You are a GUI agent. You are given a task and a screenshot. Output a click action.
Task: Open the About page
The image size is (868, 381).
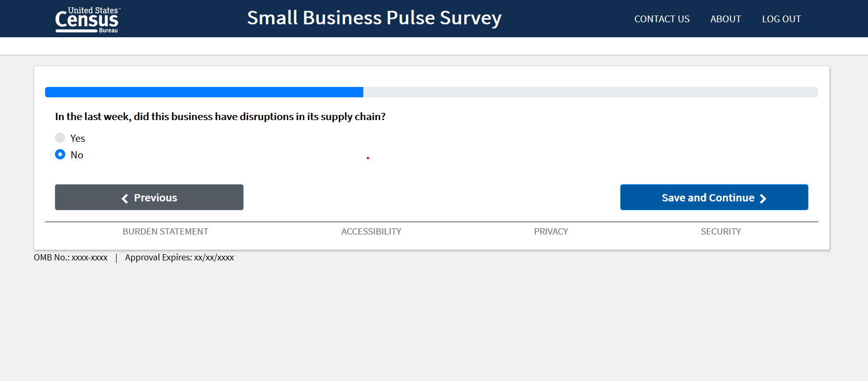point(725,19)
